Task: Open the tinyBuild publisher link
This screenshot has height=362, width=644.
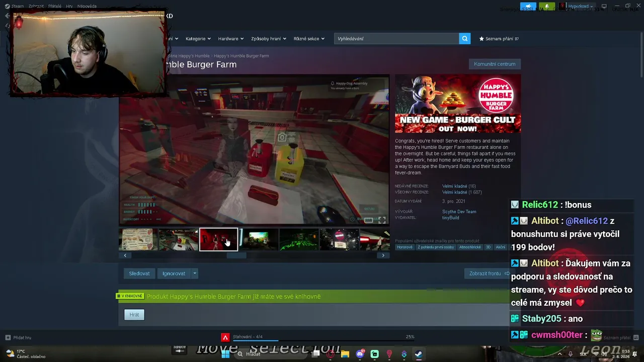Action: click(450, 218)
